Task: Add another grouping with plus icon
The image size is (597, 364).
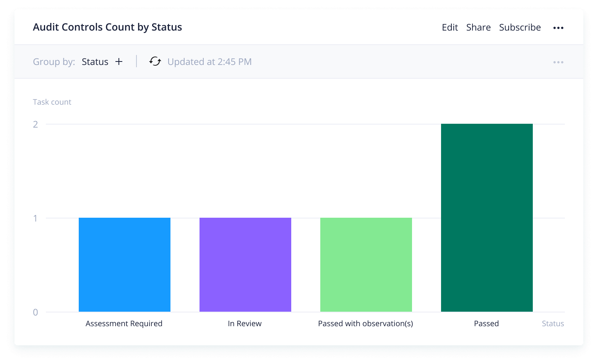Action: tap(119, 61)
